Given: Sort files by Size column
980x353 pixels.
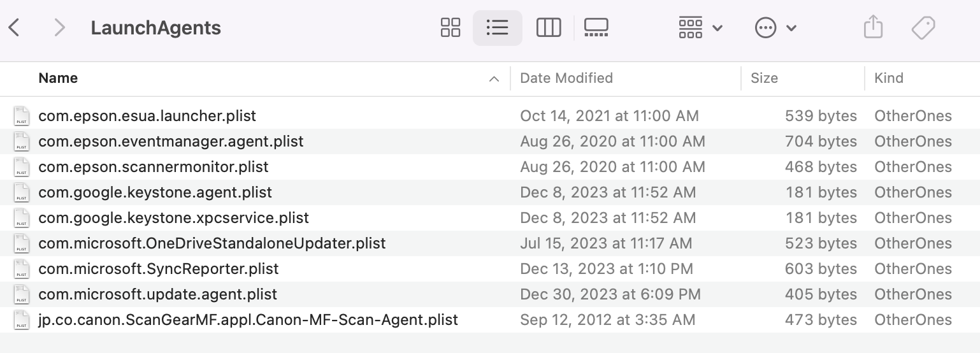Looking at the screenshot, I should coord(764,78).
